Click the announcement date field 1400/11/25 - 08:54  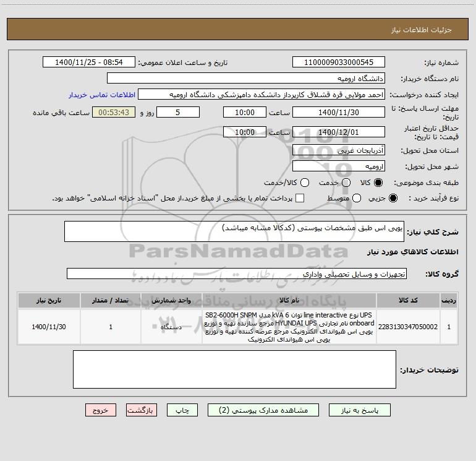click(89, 62)
